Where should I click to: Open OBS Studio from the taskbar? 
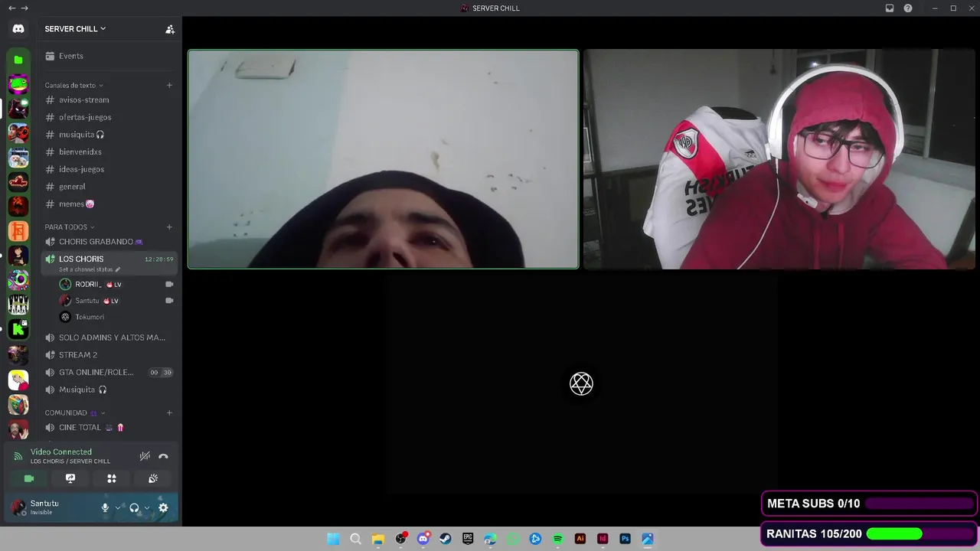click(400, 539)
